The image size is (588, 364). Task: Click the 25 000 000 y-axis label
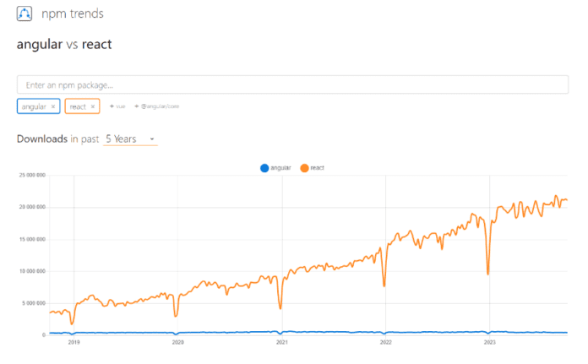[x=31, y=176]
